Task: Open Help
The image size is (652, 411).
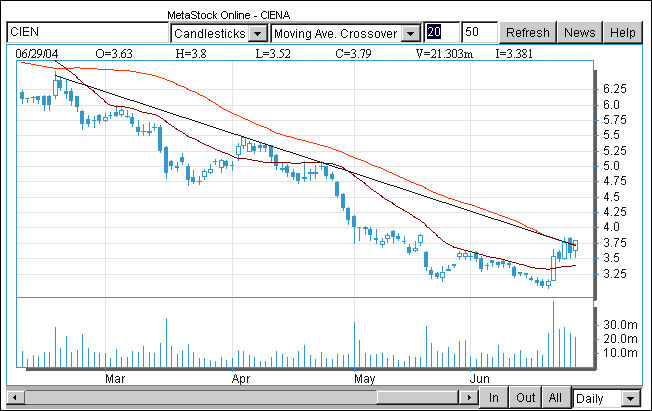Action: click(622, 32)
